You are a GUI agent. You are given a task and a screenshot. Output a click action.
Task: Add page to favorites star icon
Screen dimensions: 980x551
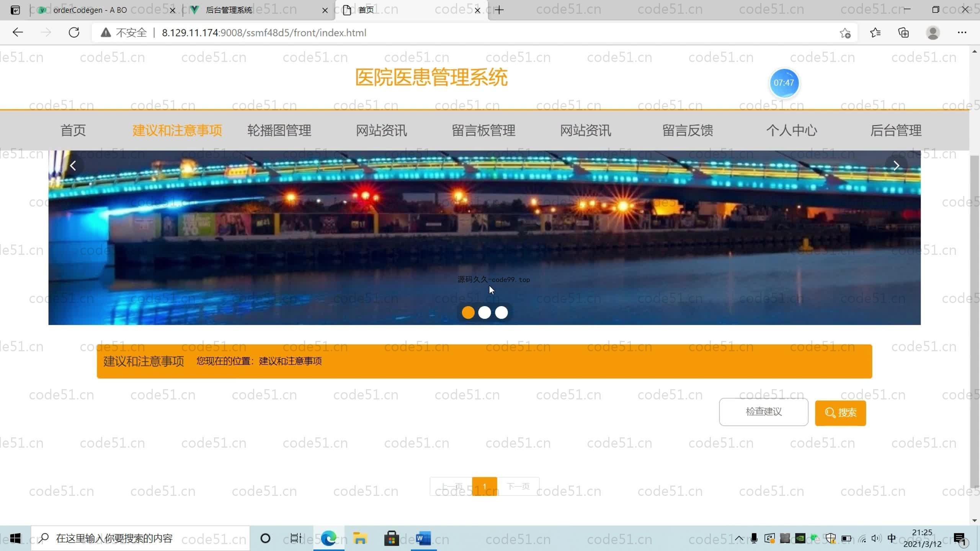pos(845,33)
